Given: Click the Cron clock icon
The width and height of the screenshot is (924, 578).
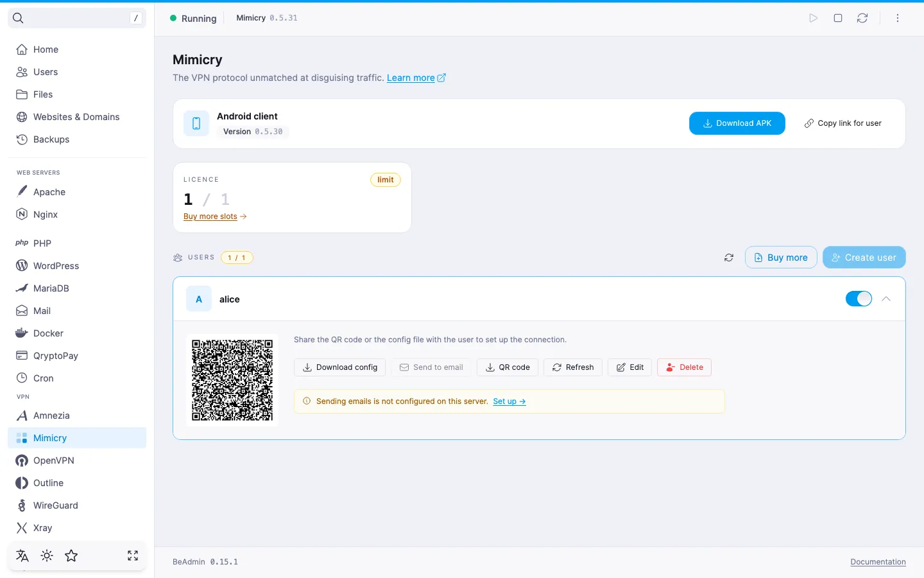Looking at the screenshot, I should (22, 378).
